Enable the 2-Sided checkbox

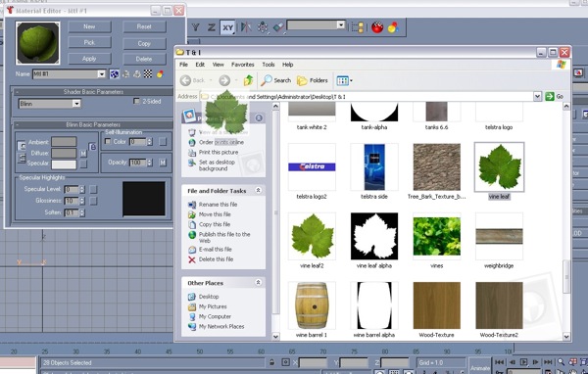point(137,101)
